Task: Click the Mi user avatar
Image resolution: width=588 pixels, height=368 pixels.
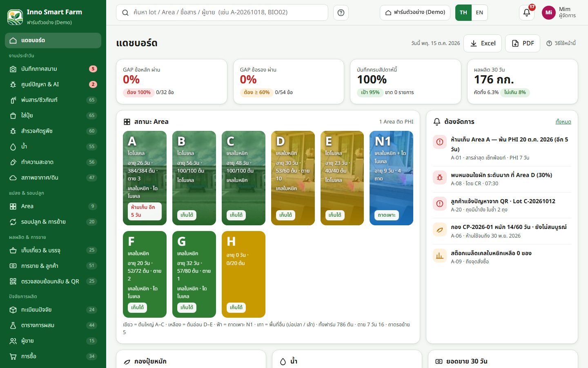Action: pyautogui.click(x=548, y=13)
